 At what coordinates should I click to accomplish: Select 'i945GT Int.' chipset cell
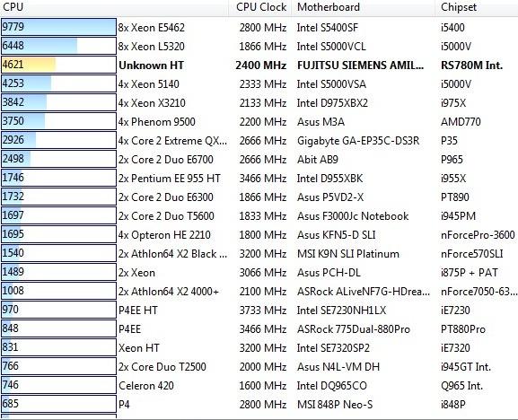466,366
